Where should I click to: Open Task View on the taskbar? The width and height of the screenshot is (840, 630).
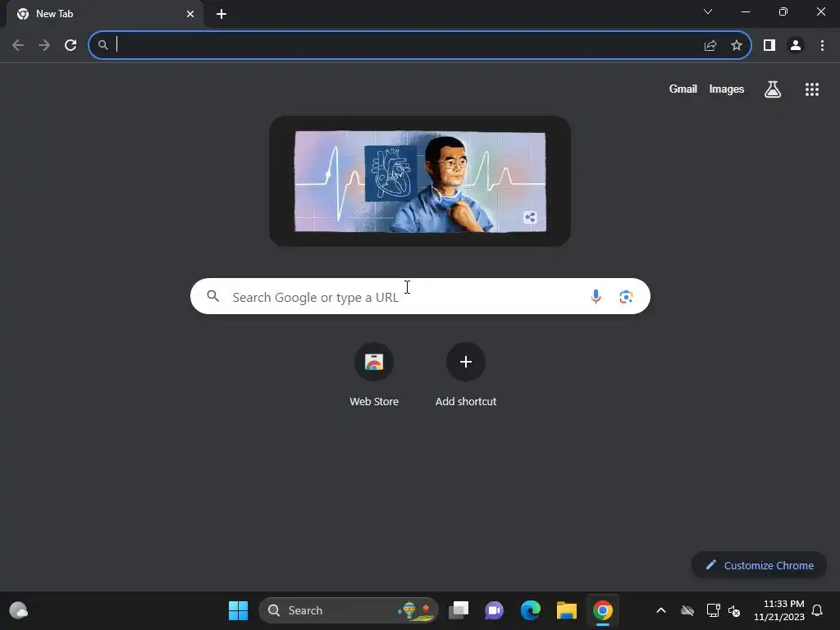coord(459,610)
